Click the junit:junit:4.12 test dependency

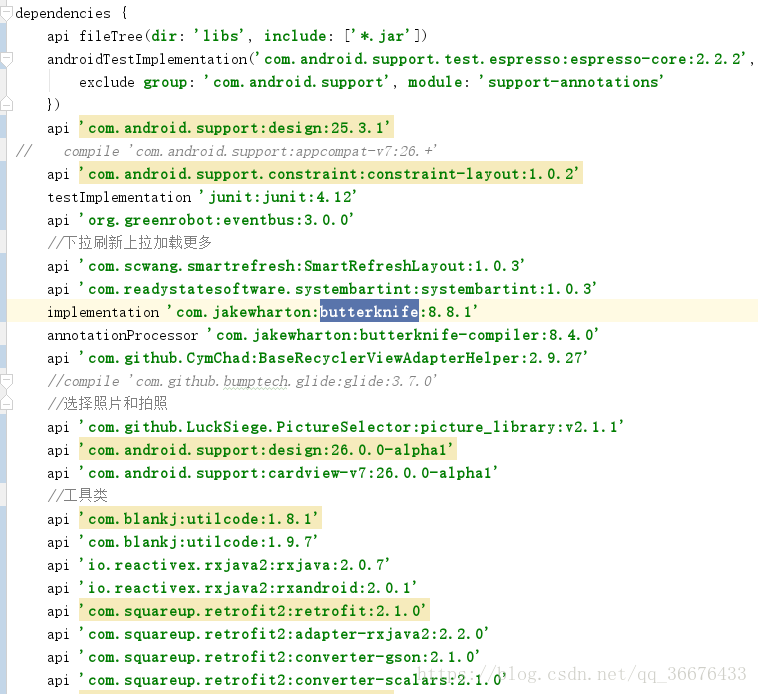point(278,197)
